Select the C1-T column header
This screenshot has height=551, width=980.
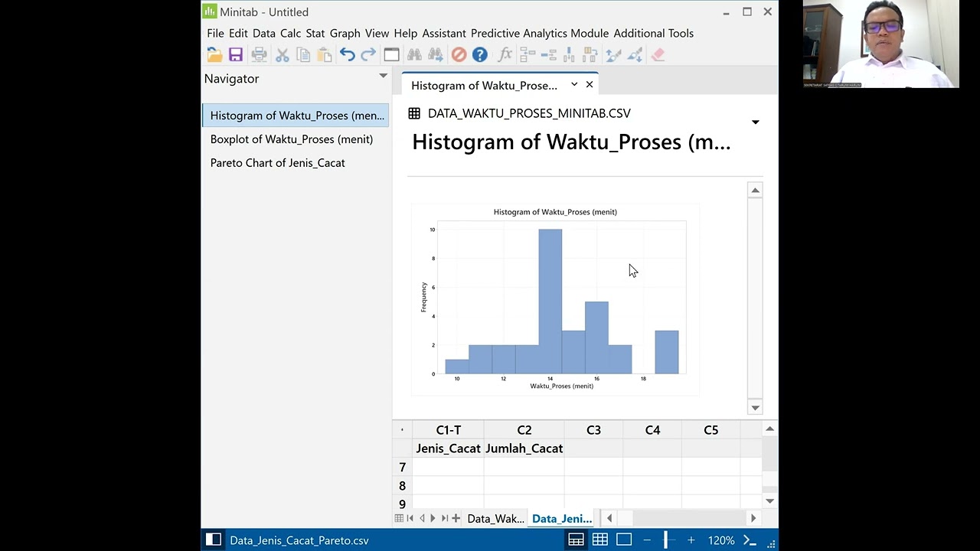[449, 430]
